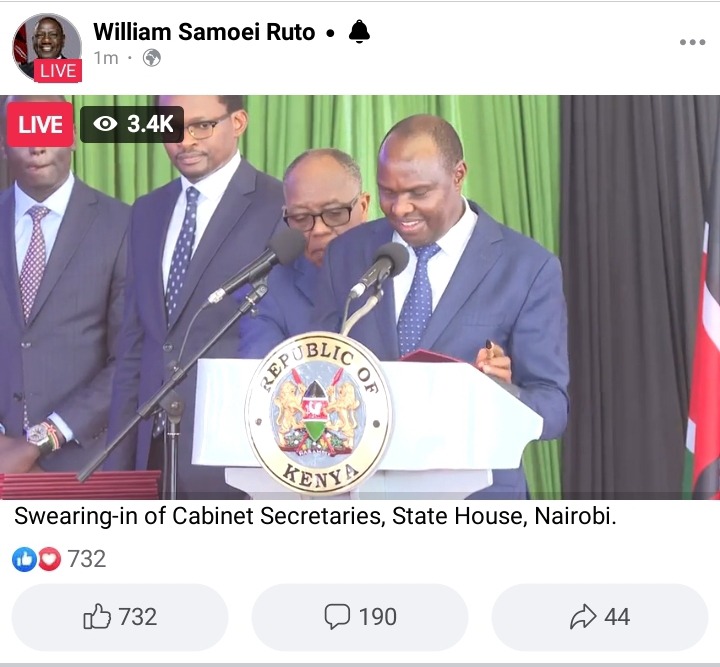Click the LIVE tag under profile photo

click(x=58, y=71)
